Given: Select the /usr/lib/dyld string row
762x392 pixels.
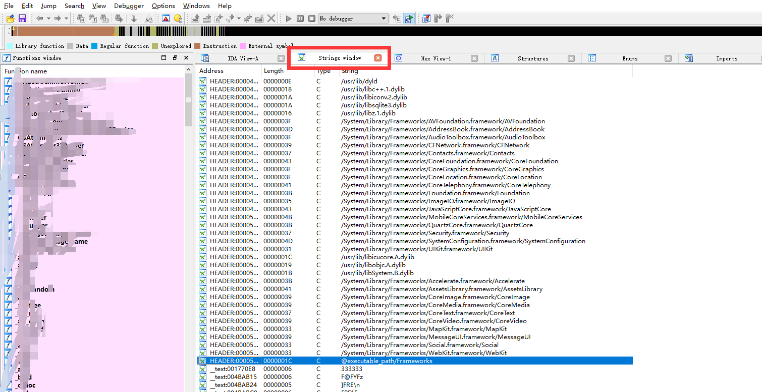Looking at the screenshot, I should coord(415,81).
